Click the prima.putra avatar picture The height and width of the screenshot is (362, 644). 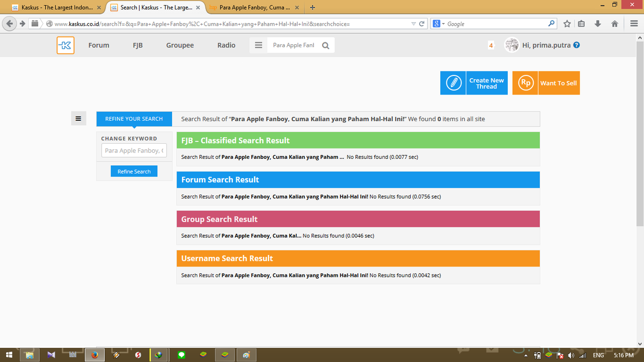coord(512,45)
